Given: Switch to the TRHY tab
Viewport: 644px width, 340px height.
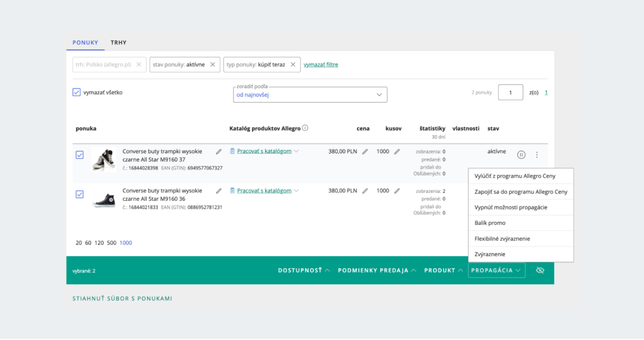Looking at the screenshot, I should click(119, 42).
